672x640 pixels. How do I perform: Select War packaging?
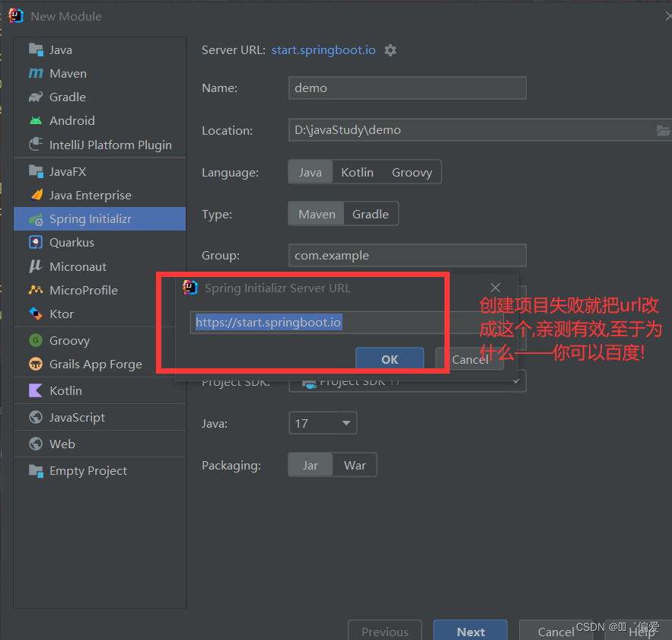355,465
